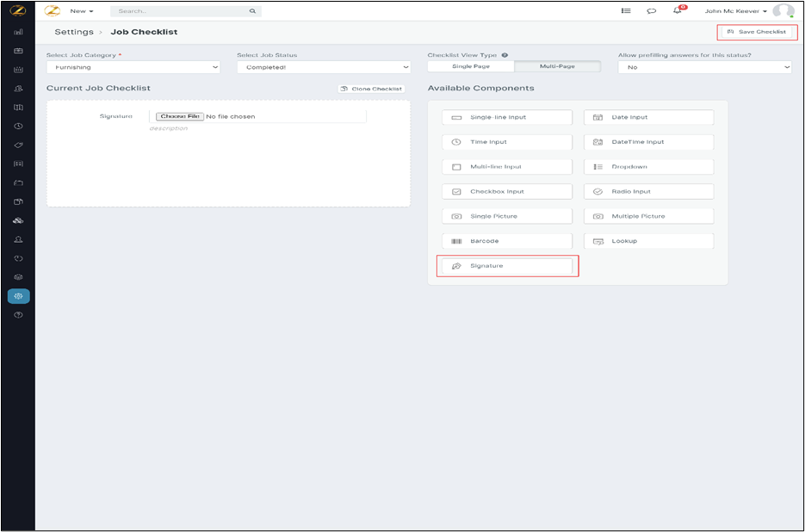Screen dimensions: 805x532
Task: Click the help question mark sidebar icon
Action: click(x=18, y=315)
